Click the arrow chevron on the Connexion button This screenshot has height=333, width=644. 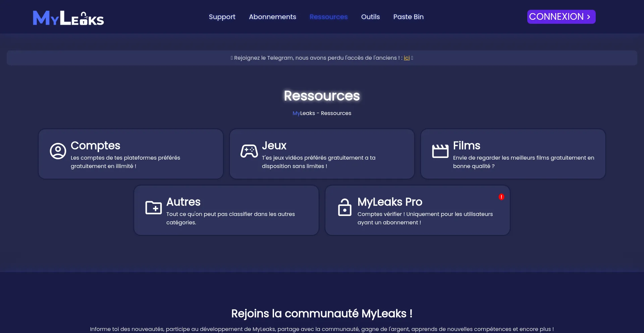point(588,17)
